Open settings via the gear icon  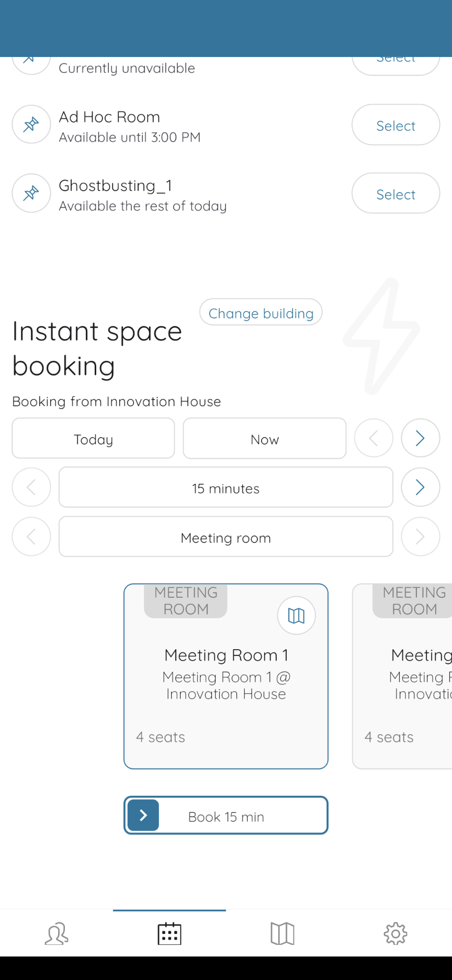coord(395,933)
